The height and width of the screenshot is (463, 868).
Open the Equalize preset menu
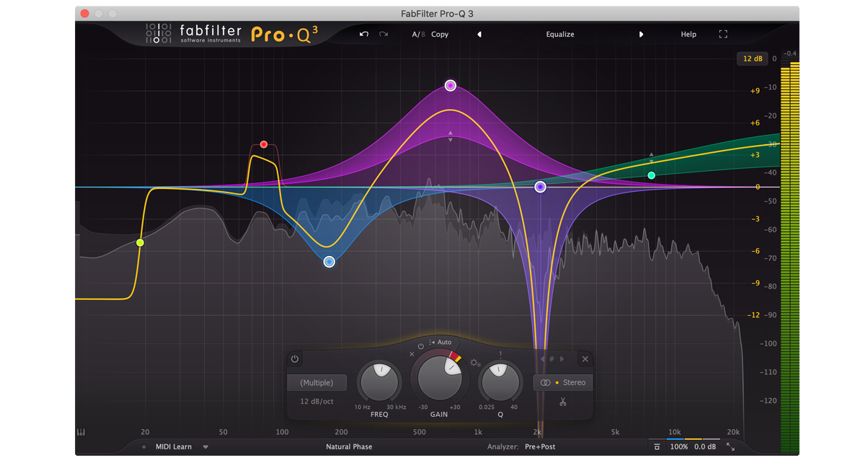pos(560,35)
